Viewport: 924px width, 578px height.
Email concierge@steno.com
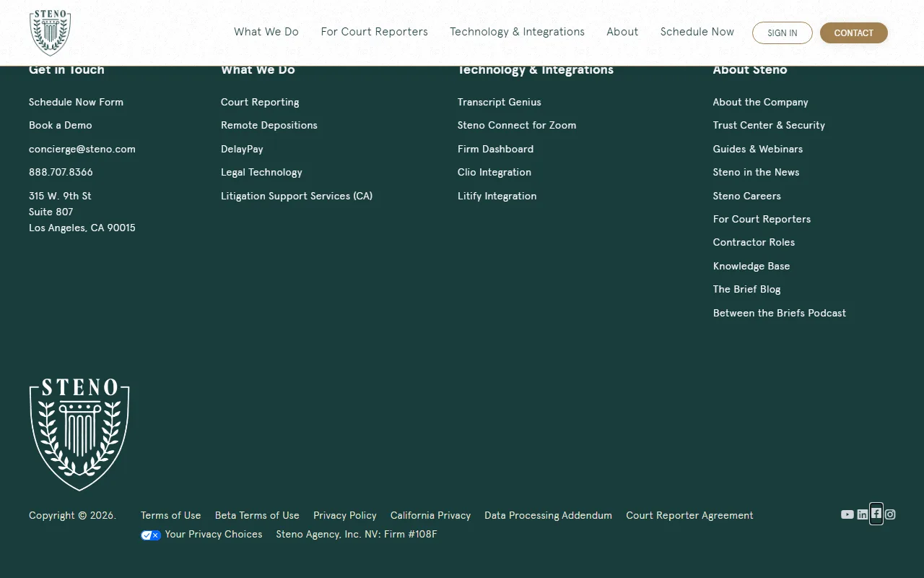coord(82,149)
